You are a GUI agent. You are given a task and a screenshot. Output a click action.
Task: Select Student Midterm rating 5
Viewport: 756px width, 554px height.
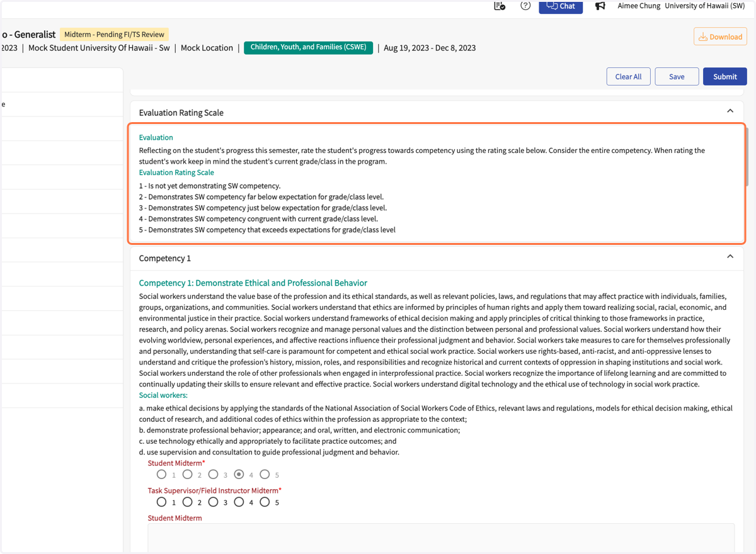point(265,474)
